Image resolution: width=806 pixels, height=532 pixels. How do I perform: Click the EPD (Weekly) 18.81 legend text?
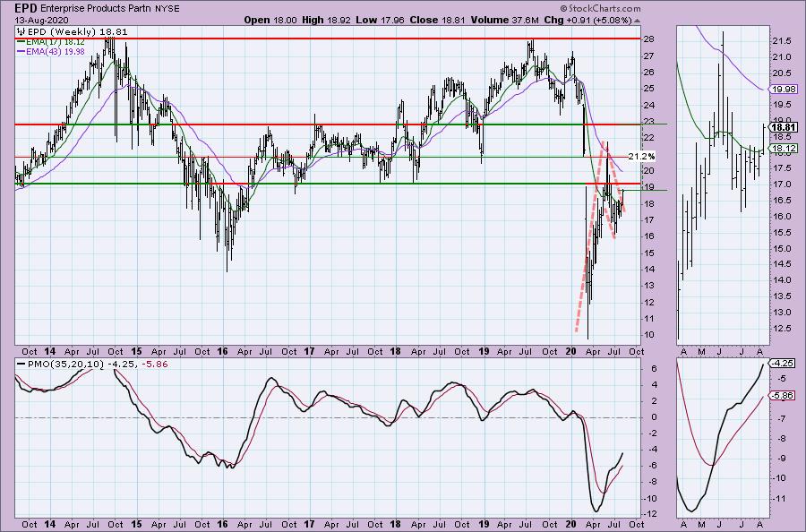(78, 32)
